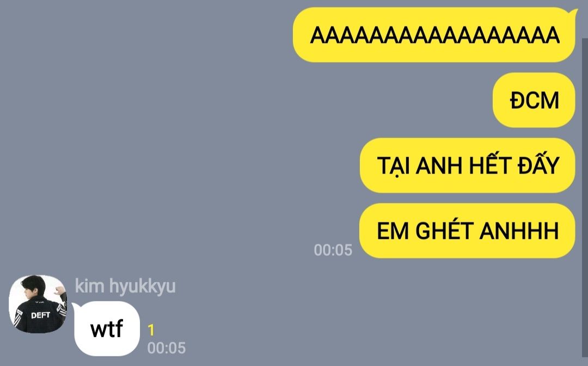Click the 00:05 timestamp beside EM GHÉT ANHHH
The width and height of the screenshot is (588, 366).
click(333, 250)
